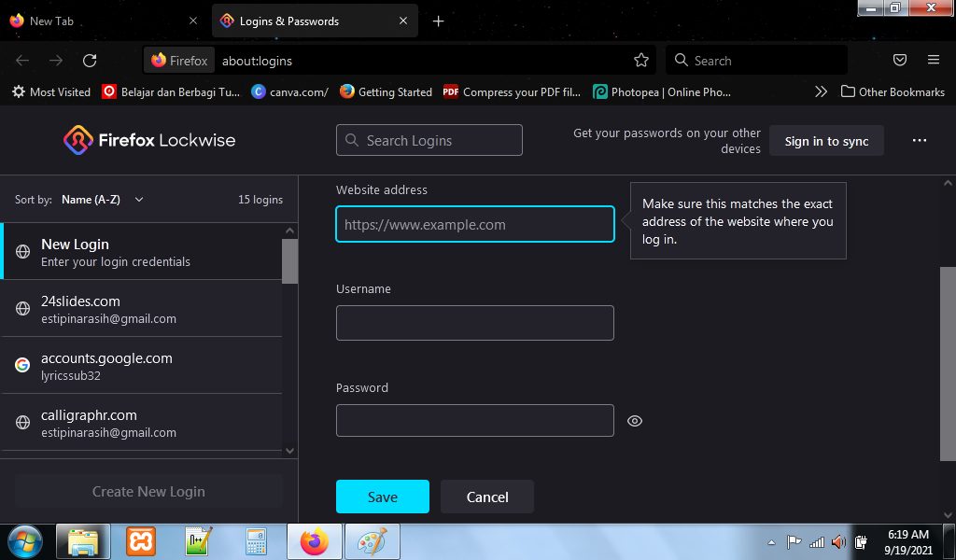Show more bookmarks with the double chevron
The height and width of the screenshot is (560, 956).
[x=821, y=91]
